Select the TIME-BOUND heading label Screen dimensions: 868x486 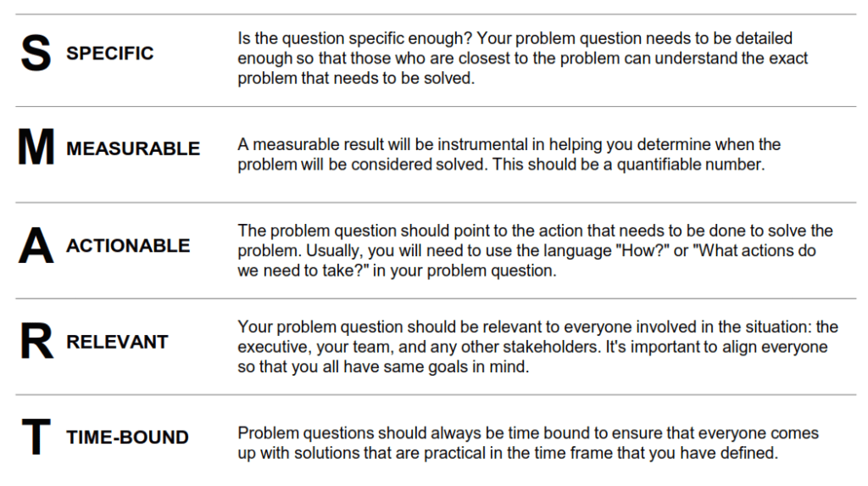127,438
